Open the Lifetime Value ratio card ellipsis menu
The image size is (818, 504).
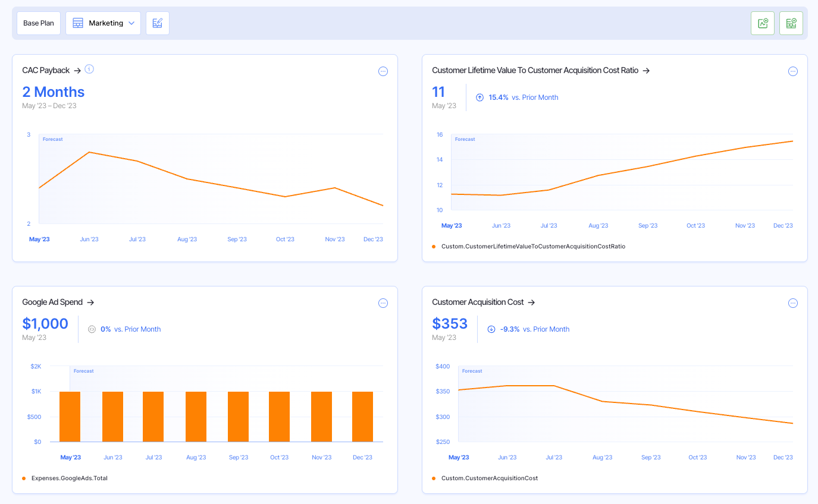click(793, 71)
